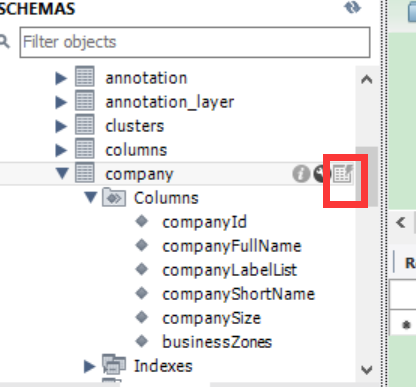Screen dimensions: 416x387
Task: Click the left chevron in right panel
Action: pos(401,222)
